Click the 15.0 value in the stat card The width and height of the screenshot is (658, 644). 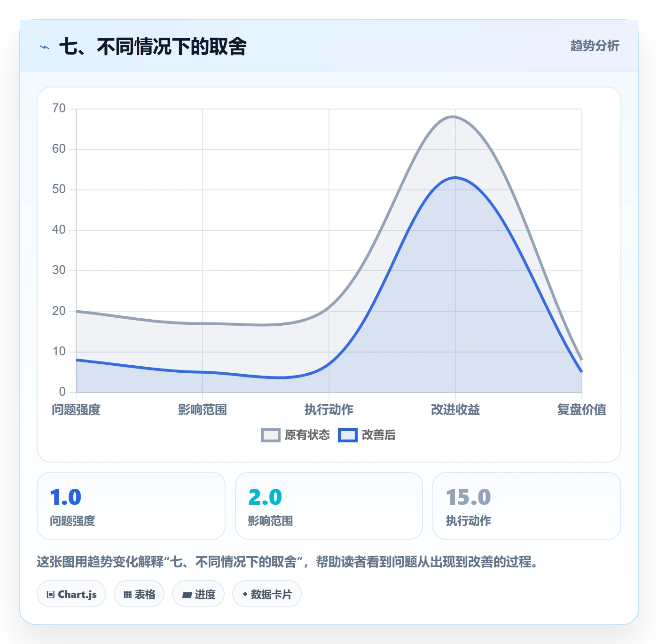pos(469,497)
